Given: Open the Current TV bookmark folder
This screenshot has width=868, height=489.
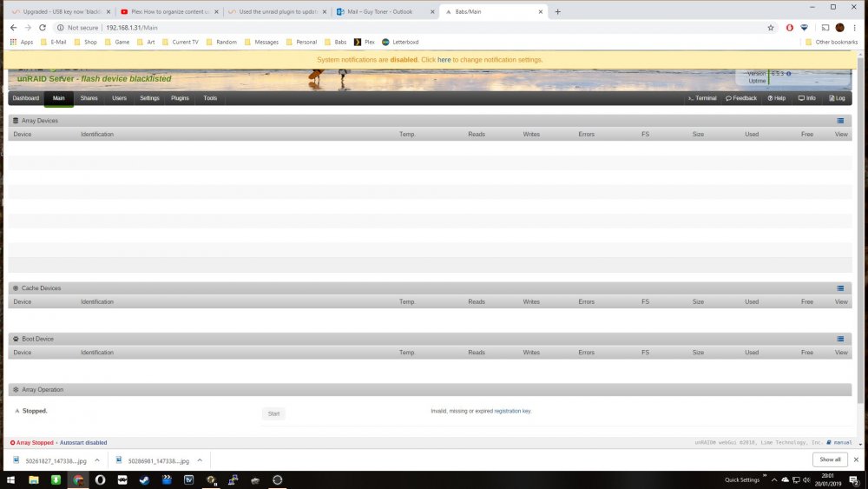Looking at the screenshot, I should [180, 42].
